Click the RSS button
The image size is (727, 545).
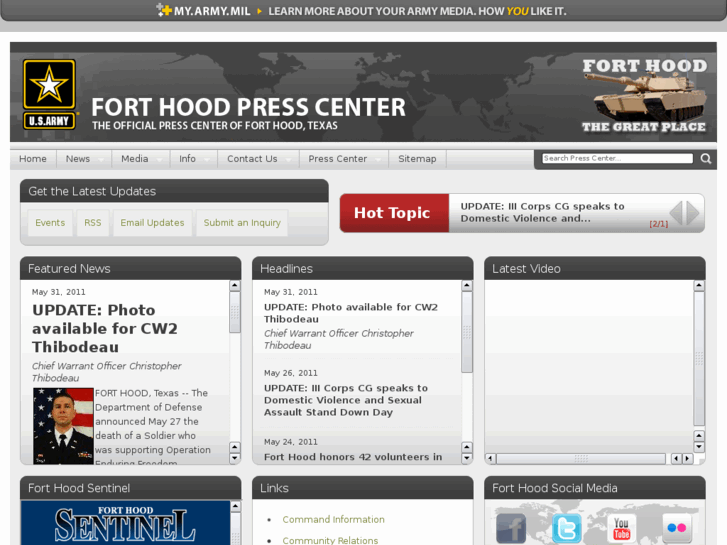(x=93, y=223)
